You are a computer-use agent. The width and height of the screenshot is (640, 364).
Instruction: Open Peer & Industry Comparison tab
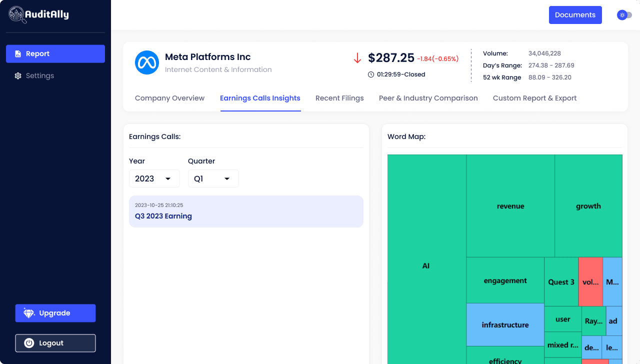coord(428,98)
